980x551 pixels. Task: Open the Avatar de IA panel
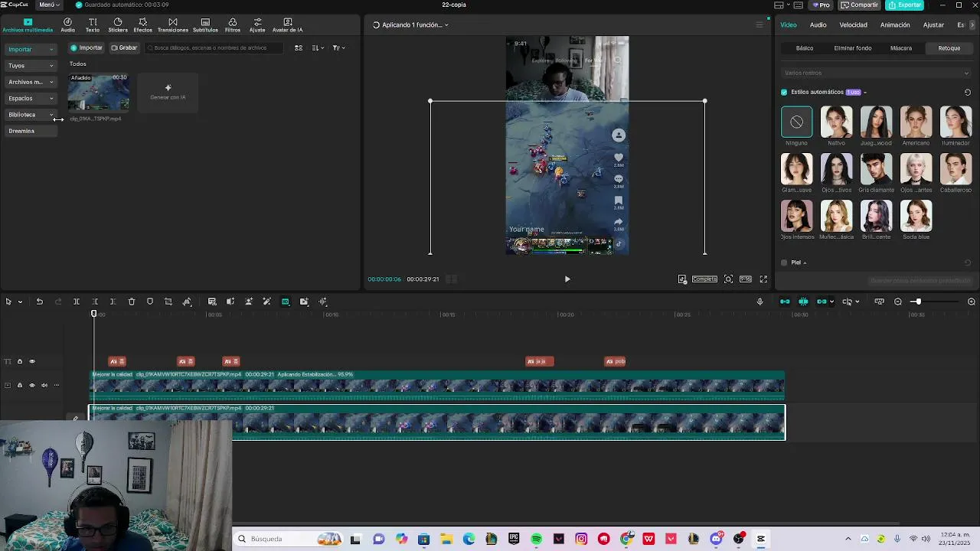(x=288, y=25)
